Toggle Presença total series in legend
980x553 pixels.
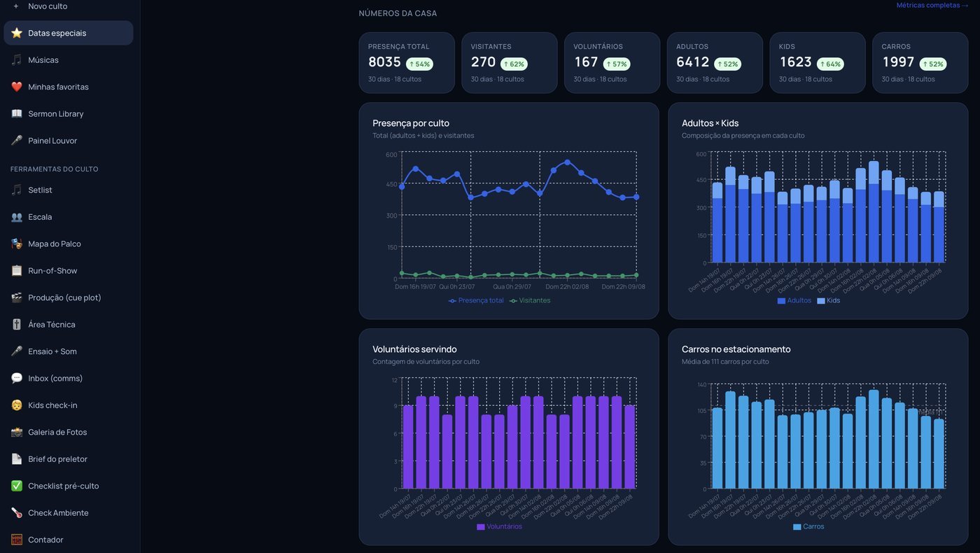coord(476,300)
